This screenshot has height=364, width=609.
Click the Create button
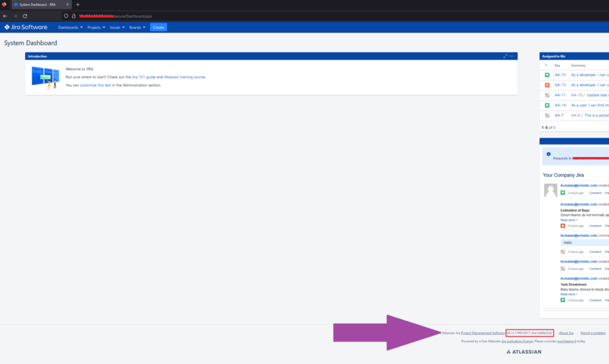[158, 27]
